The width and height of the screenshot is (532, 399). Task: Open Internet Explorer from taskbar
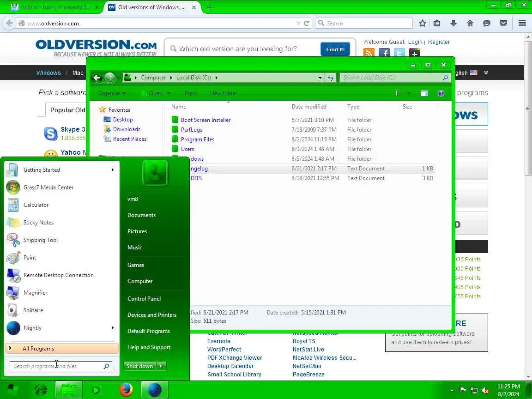point(41,390)
